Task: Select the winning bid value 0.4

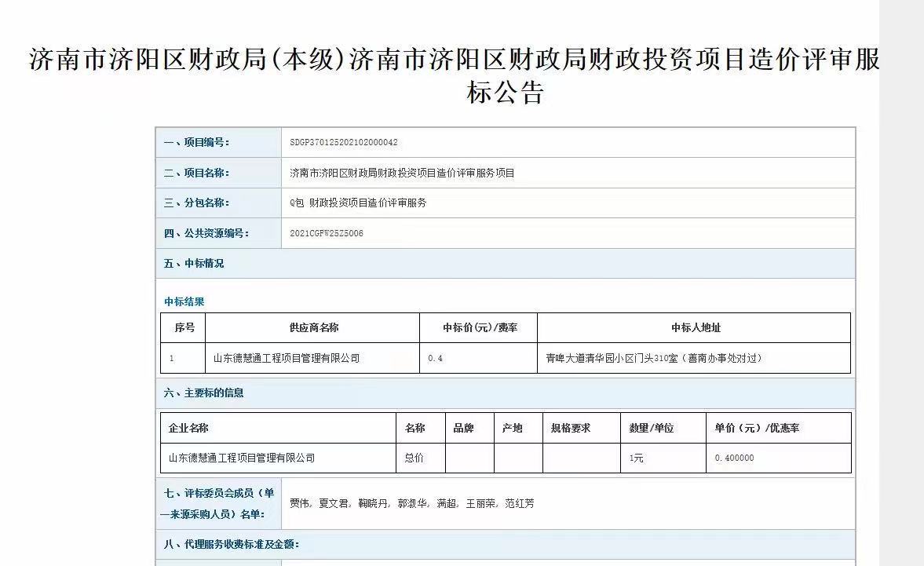Action: (436, 358)
